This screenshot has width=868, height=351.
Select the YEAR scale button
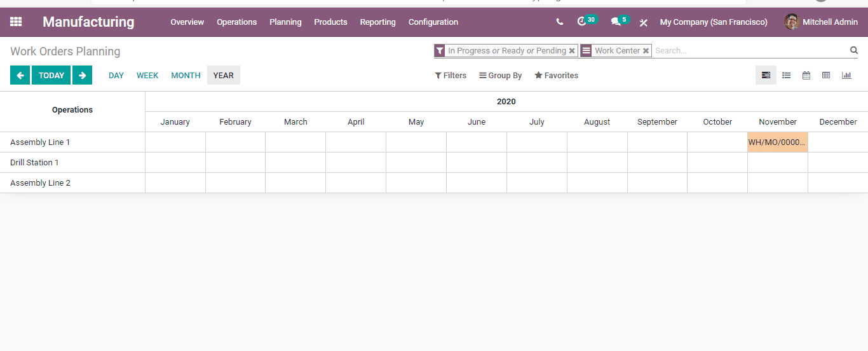point(224,75)
